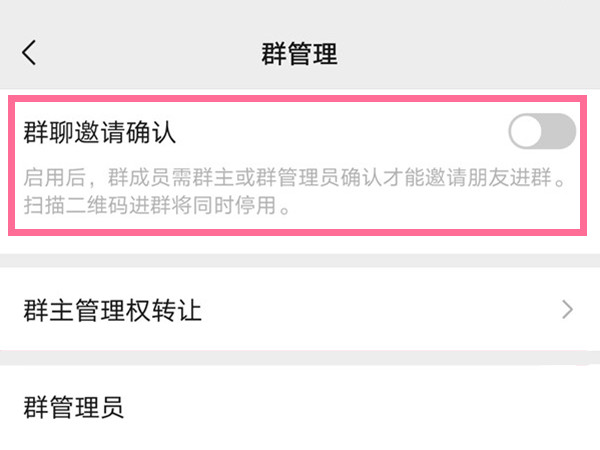Click the gray divider above 群主管理权转让
The height and width of the screenshot is (450, 600).
300,261
